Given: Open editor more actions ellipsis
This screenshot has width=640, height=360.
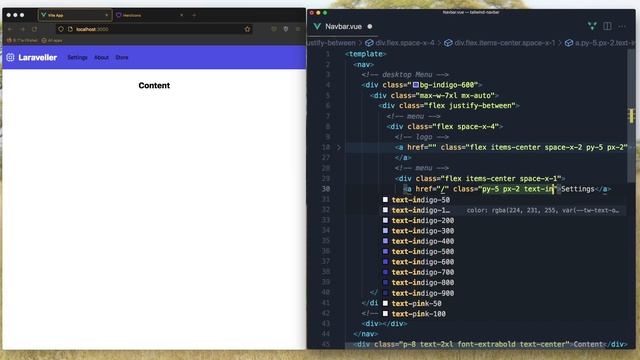Looking at the screenshot, I should pos(622,26).
